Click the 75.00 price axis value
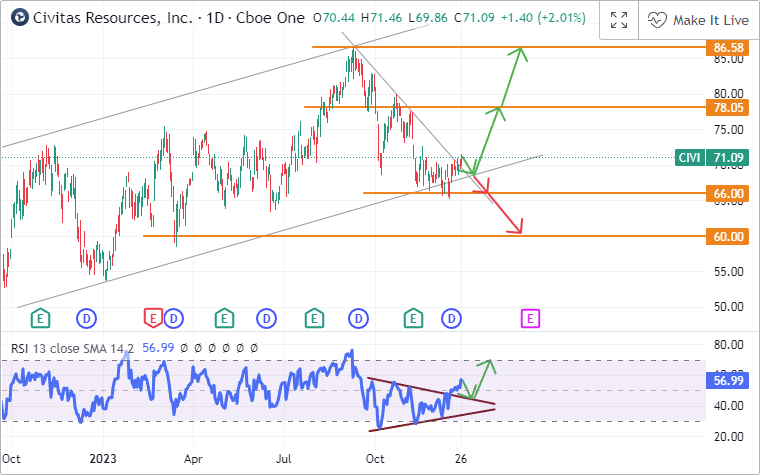 [x=728, y=130]
